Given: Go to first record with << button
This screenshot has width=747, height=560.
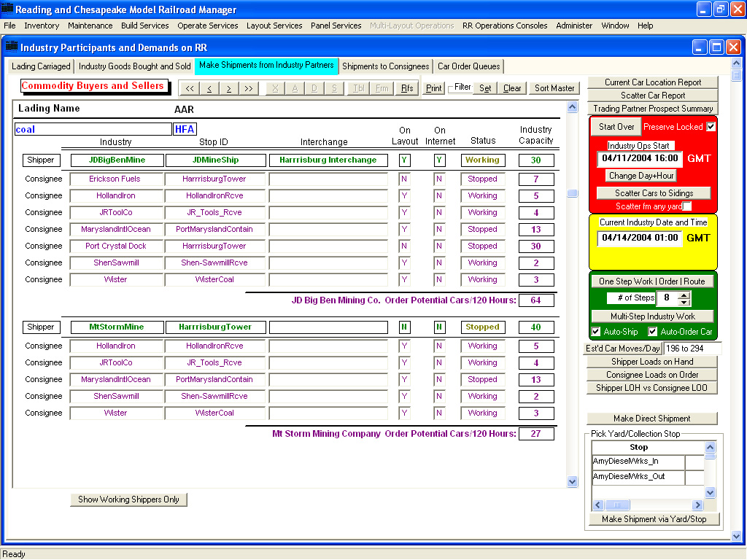Looking at the screenshot, I should (x=190, y=88).
